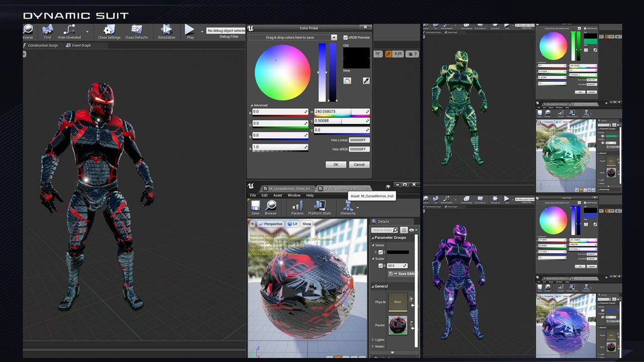This screenshot has height=362, width=644.
Task: Open color themes with the rainbow wheel icon
Action: pyautogui.click(x=347, y=81)
